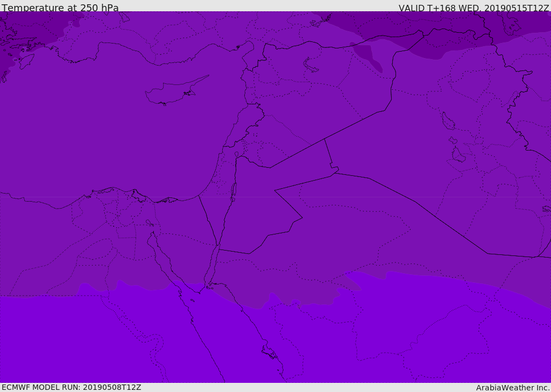Click the 'ECMWF MODEL RUN: 20190508T12Z' footer text
The image size is (551, 392).
pyautogui.click(x=72, y=387)
